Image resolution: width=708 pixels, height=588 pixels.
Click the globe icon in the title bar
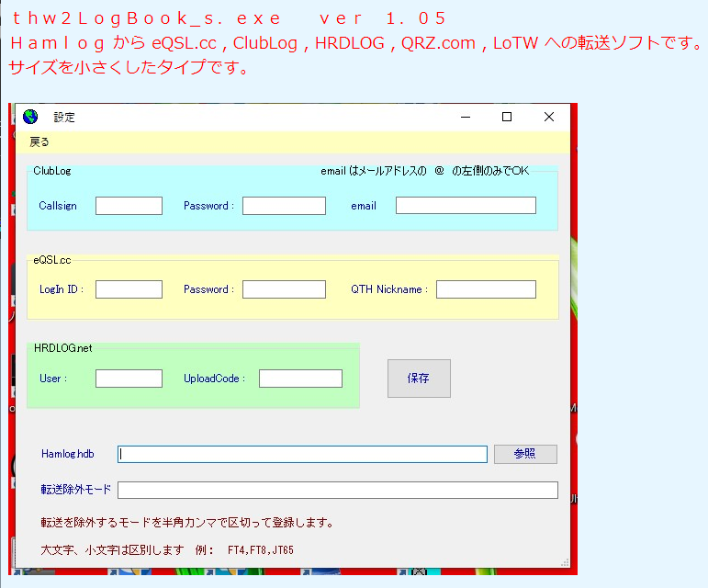(x=30, y=117)
